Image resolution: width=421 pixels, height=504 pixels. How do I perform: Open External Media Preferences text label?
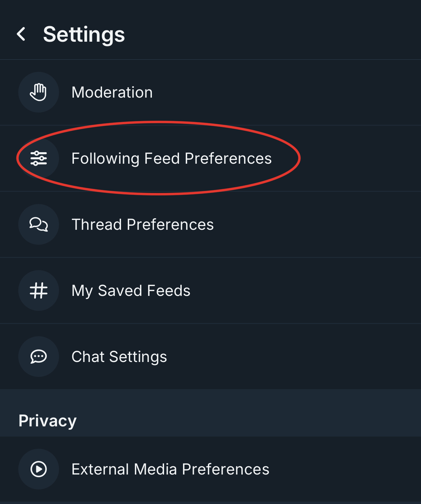pos(170,469)
